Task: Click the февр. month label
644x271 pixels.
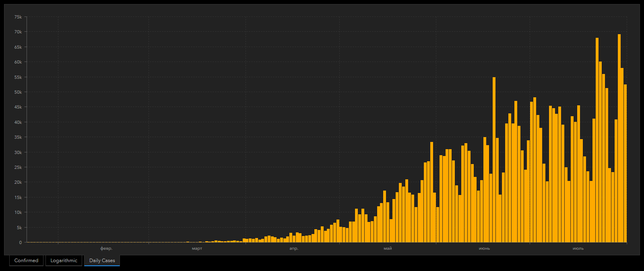Action: tap(106, 248)
